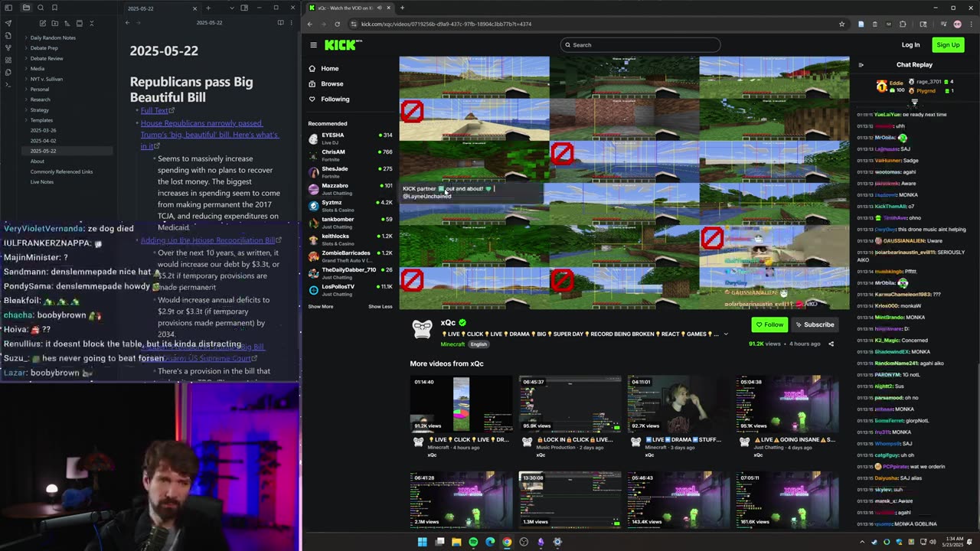Expand Daily Random Notes folder
This screenshot has width=980, height=551.
click(x=53, y=37)
